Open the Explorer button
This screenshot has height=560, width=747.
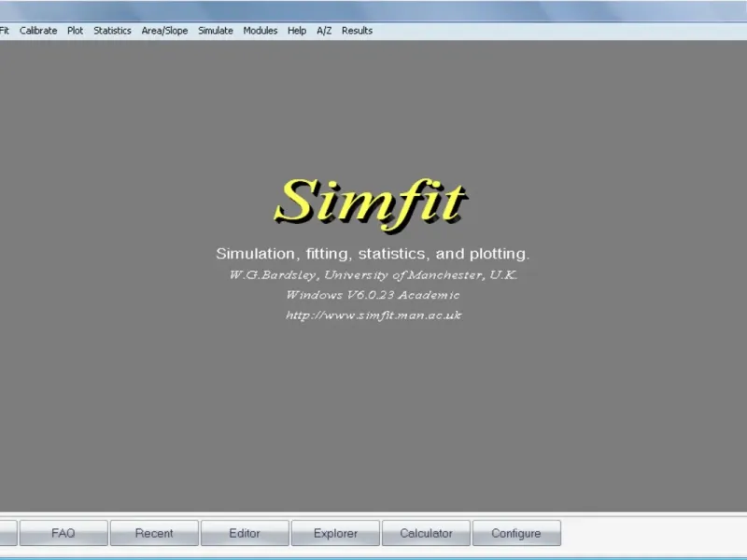point(335,533)
